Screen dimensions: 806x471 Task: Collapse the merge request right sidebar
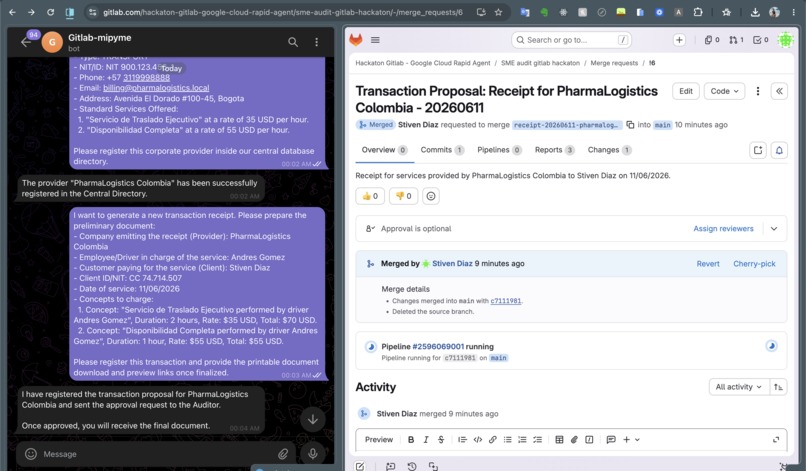point(779,91)
